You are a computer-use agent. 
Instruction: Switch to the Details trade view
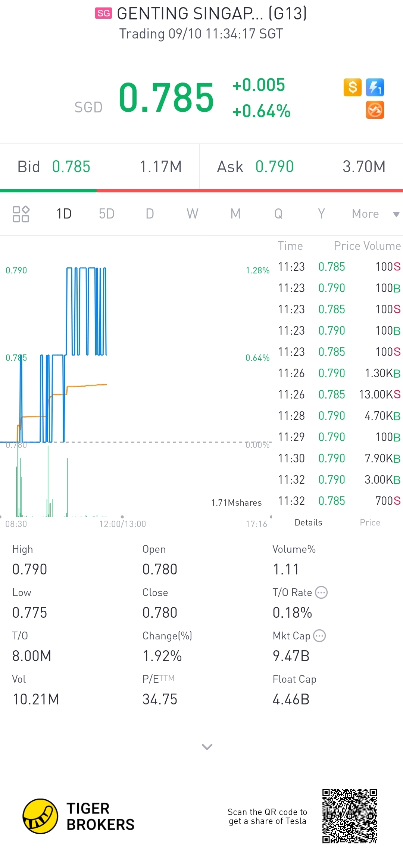point(308,523)
